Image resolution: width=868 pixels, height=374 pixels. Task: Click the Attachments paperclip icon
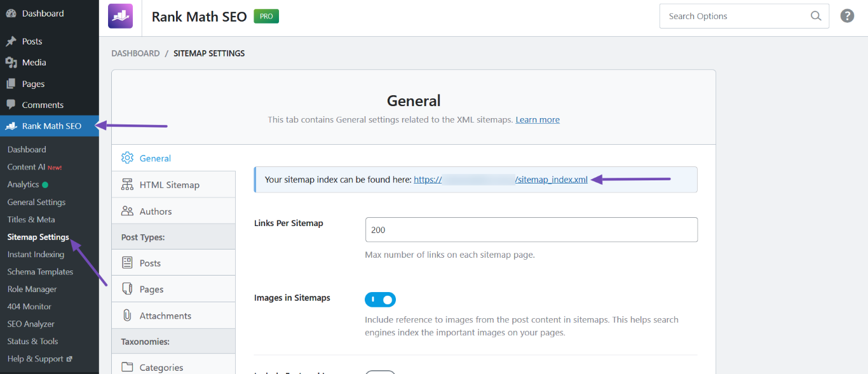click(x=127, y=316)
